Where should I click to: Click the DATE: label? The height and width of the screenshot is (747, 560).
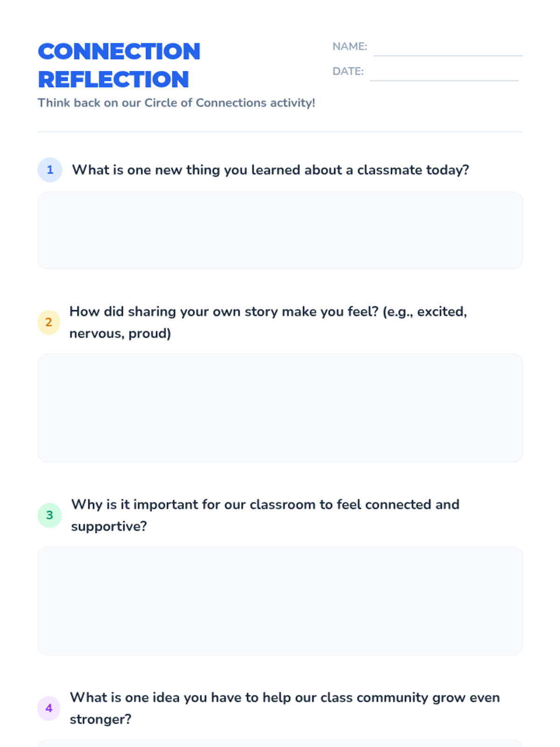348,71
